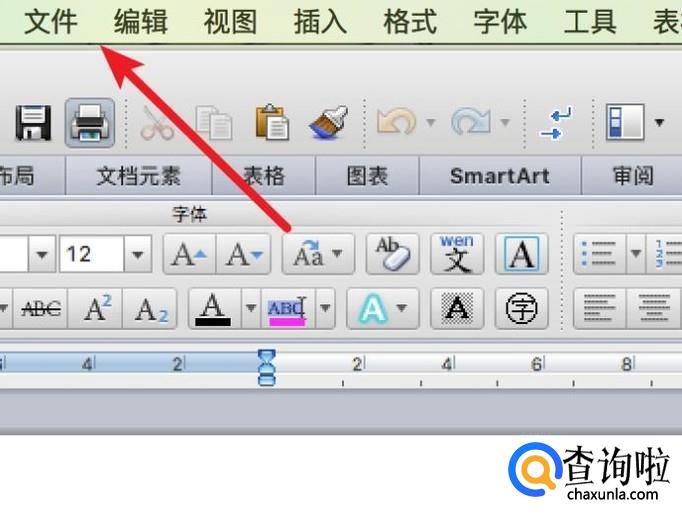Open the font size 12 dropdown
The width and height of the screenshot is (682, 525).
pos(138,254)
